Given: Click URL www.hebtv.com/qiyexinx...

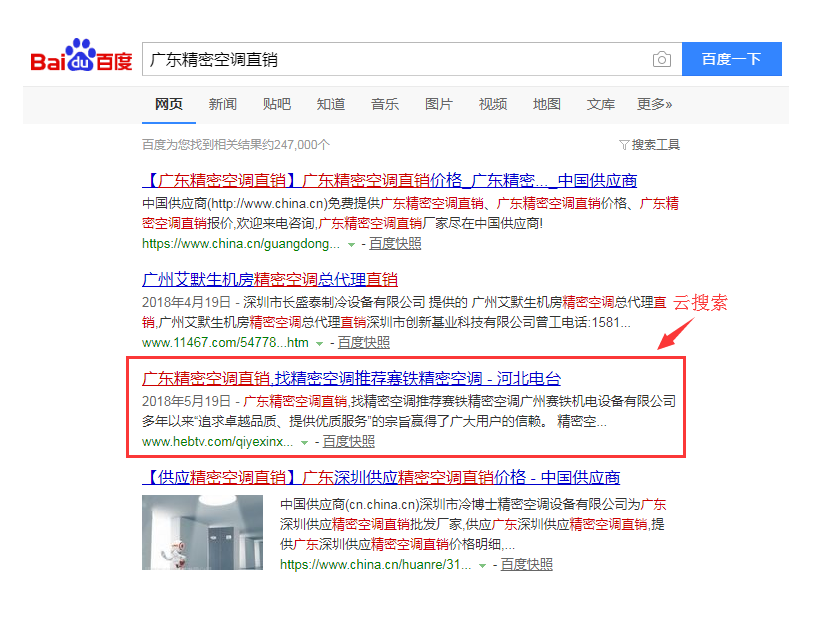Looking at the screenshot, I should point(218,442).
